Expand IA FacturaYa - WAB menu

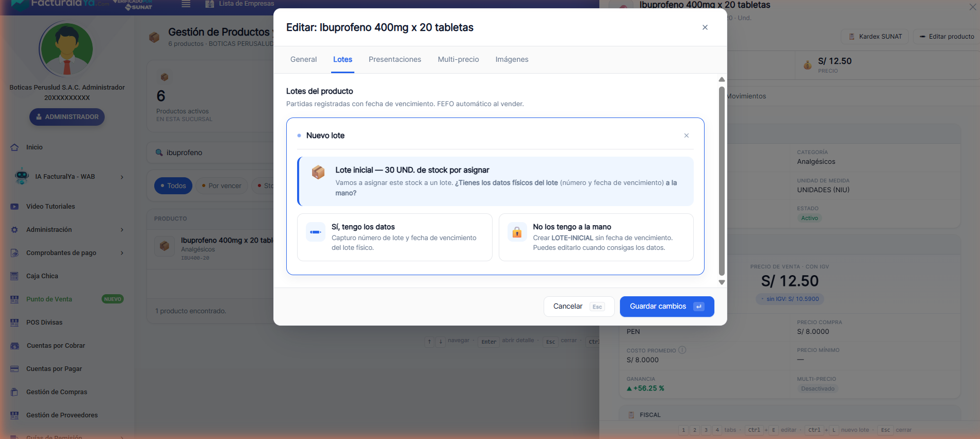[x=122, y=177]
